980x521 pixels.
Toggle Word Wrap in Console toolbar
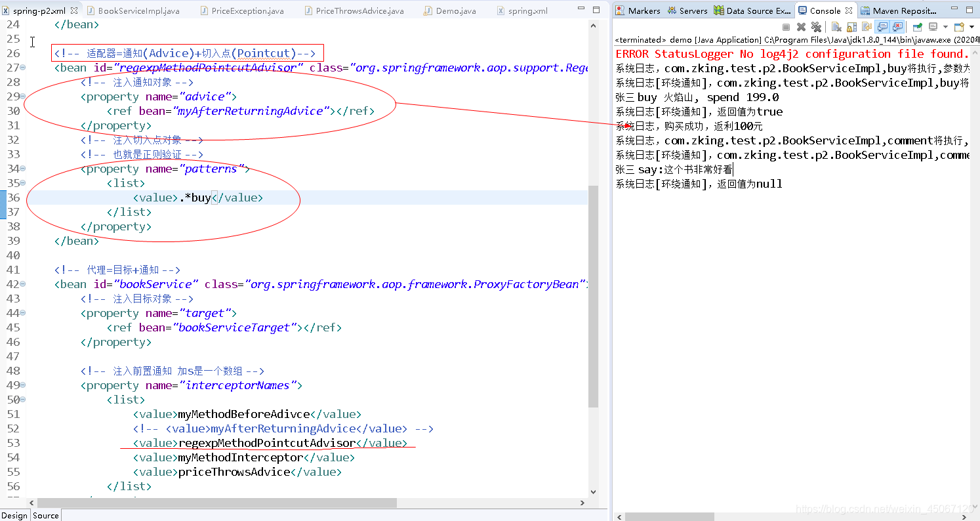(x=867, y=27)
